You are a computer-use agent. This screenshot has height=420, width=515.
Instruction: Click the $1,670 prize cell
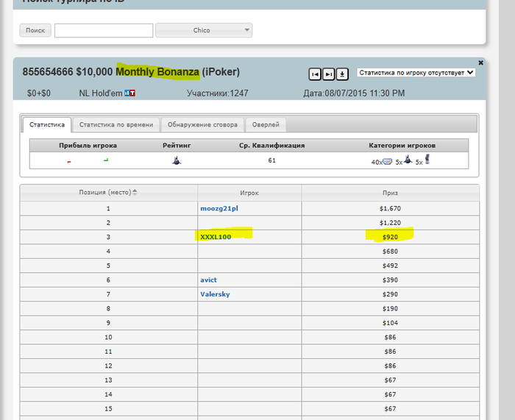click(390, 208)
